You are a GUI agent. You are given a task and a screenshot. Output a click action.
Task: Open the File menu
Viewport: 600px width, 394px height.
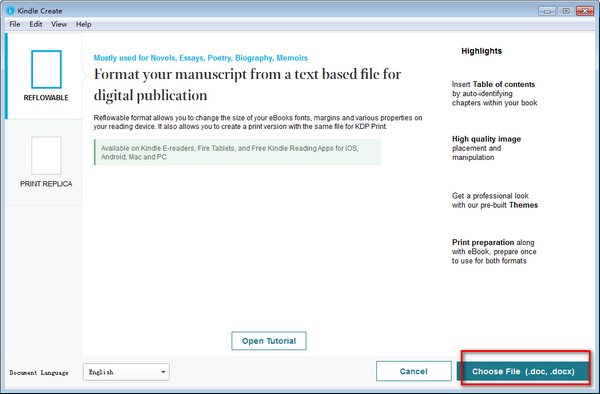[15, 24]
